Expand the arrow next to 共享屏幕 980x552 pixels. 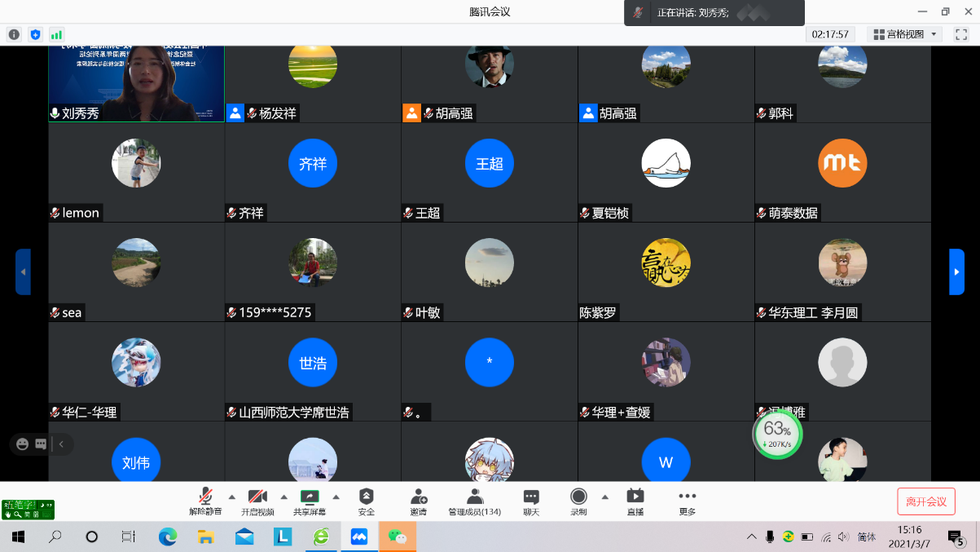[x=336, y=496]
